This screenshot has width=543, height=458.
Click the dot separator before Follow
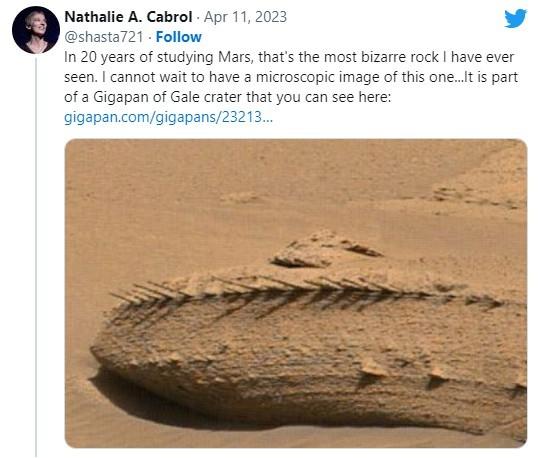point(149,37)
